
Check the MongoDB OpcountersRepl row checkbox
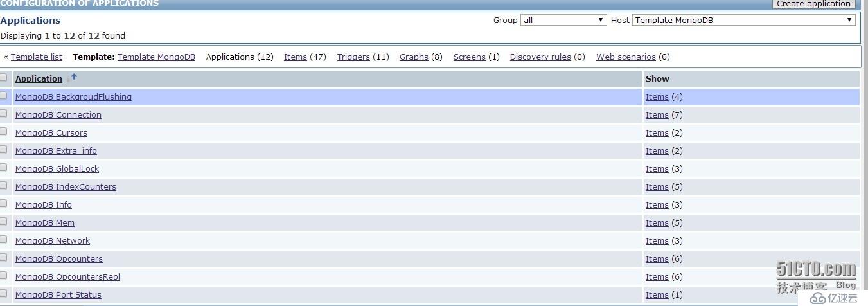(4, 275)
